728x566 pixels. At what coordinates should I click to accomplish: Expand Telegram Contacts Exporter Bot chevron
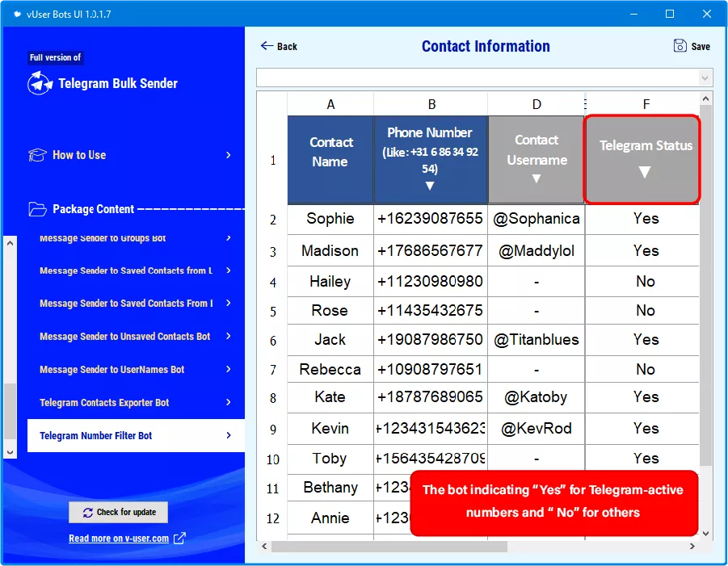(229, 402)
